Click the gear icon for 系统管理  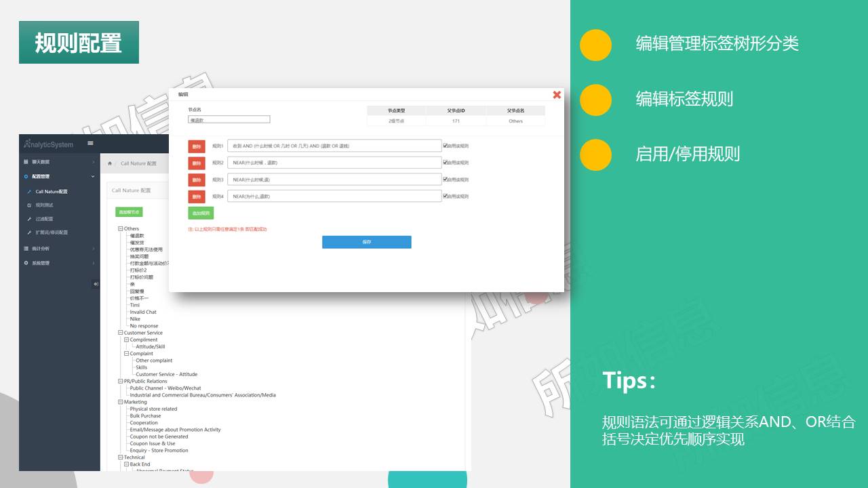(26, 263)
